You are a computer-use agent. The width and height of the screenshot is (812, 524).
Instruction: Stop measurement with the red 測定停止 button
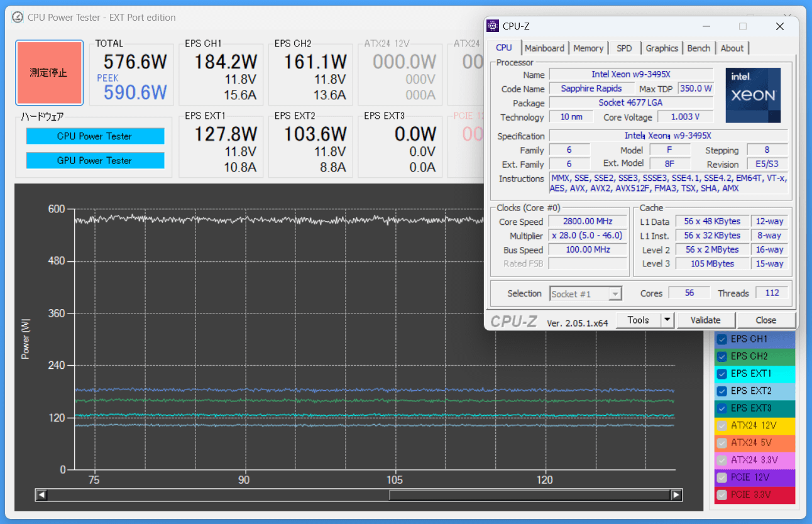pyautogui.click(x=49, y=73)
